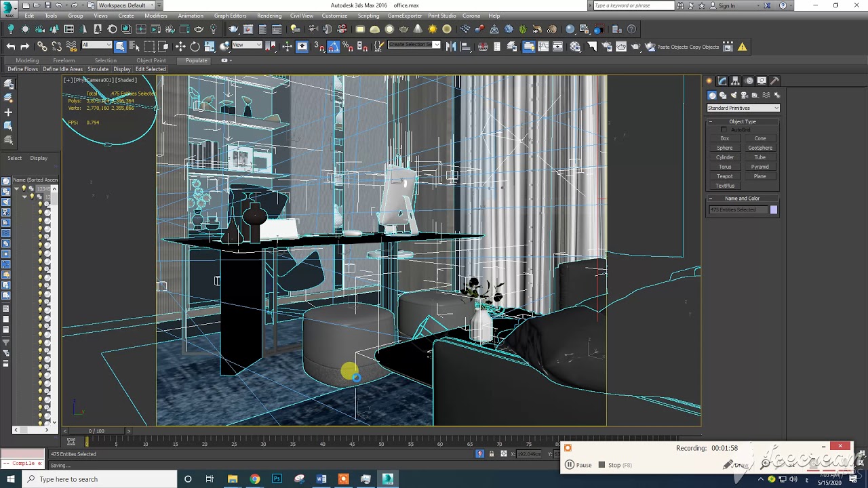Toggle the AutoGrid checkbox
This screenshot has width=868, height=488.
[x=724, y=129]
